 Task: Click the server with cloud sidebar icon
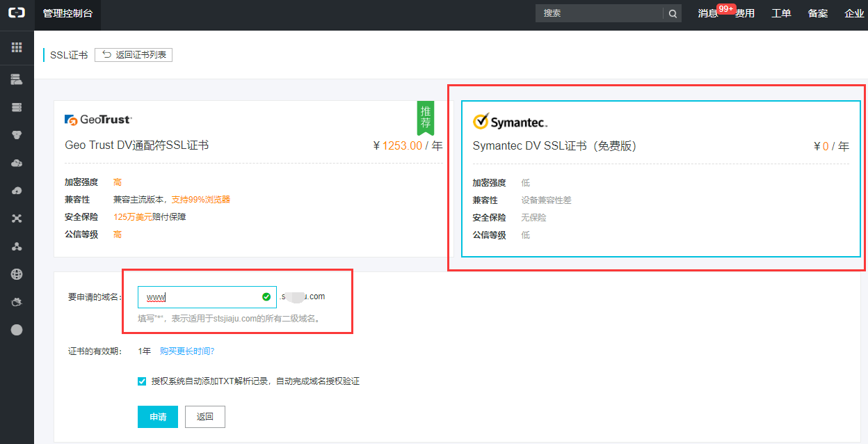[17, 79]
